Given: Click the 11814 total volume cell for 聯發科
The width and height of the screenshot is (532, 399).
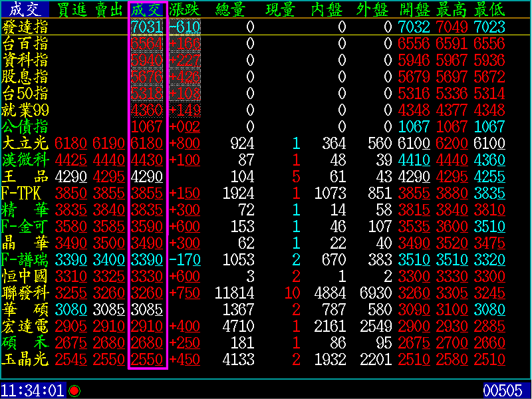Looking at the screenshot, I should pyautogui.click(x=235, y=293).
